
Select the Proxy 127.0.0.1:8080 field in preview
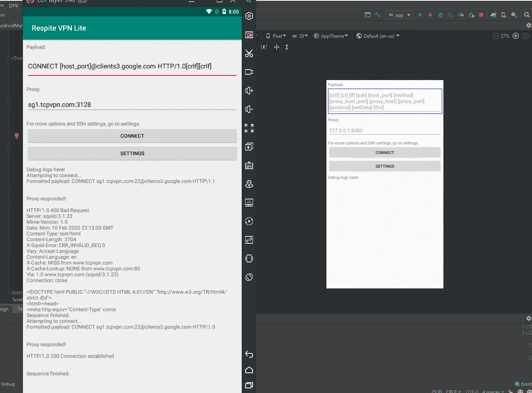point(385,131)
